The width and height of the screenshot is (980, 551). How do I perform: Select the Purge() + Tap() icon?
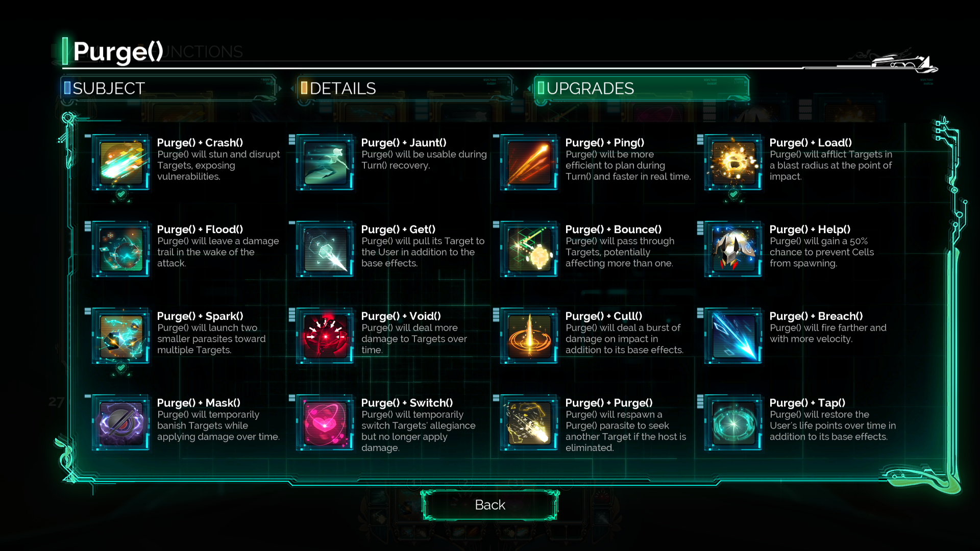733,423
